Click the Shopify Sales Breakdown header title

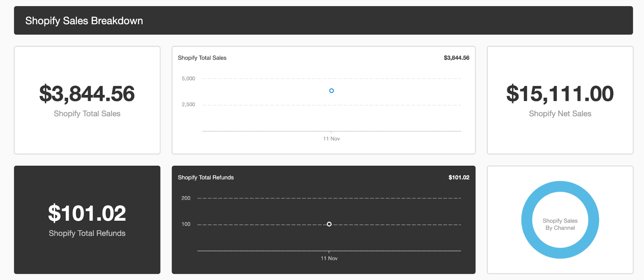pyautogui.click(x=84, y=21)
